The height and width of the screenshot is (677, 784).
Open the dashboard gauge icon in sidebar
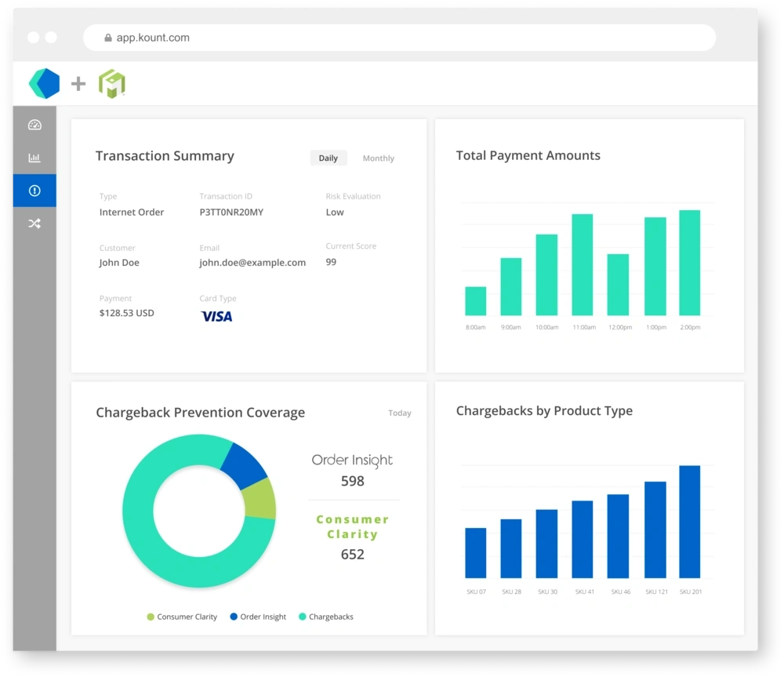tap(34, 125)
